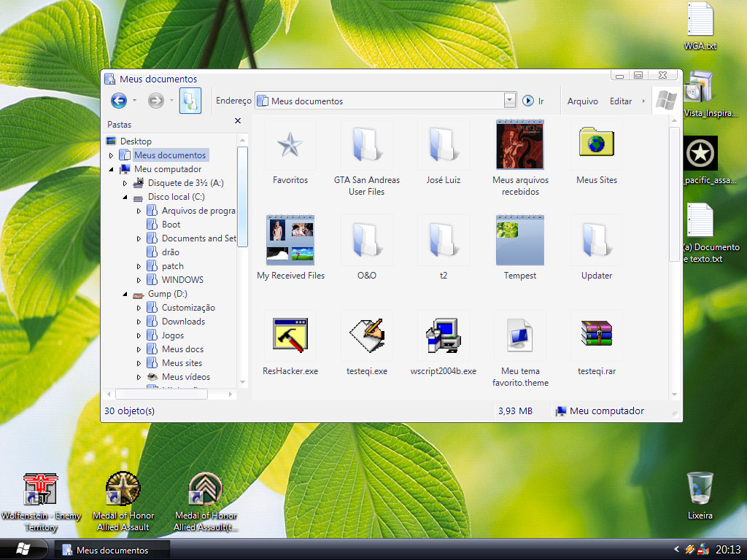Launch testeqi.exe from the file list

pyautogui.click(x=366, y=335)
